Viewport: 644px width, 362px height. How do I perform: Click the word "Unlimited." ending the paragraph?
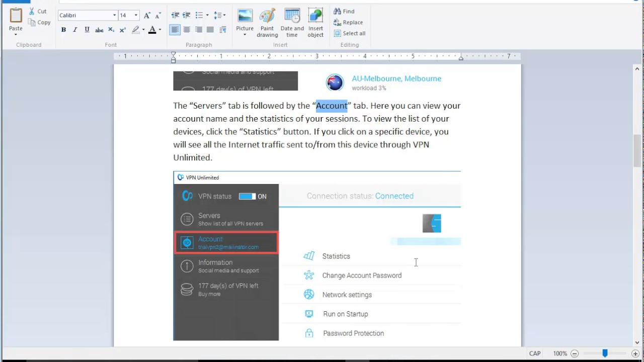click(193, 157)
